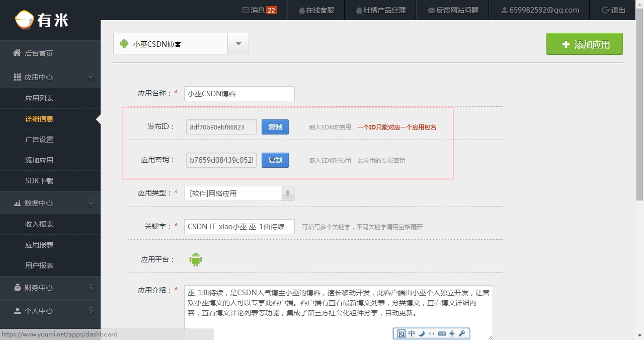Click Android icon in app selector

point(124,44)
